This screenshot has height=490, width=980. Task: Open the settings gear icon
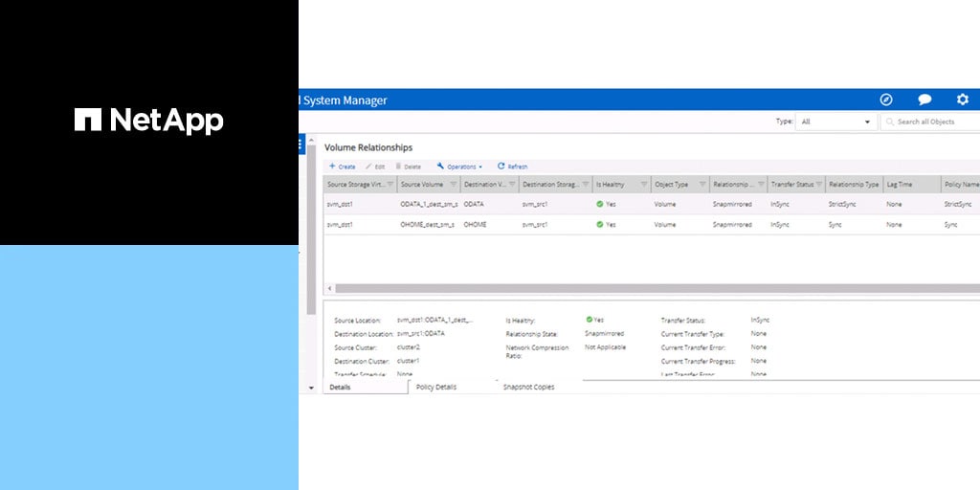(x=963, y=100)
